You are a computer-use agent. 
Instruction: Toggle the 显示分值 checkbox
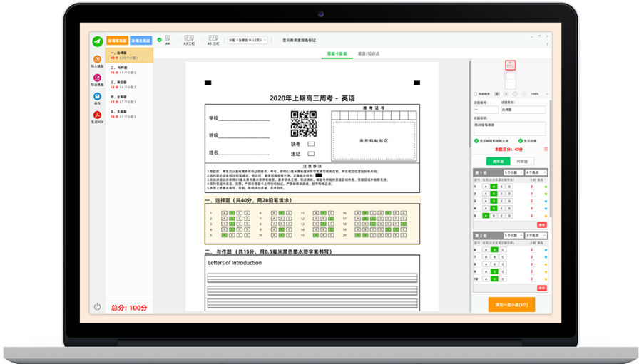[521, 141]
